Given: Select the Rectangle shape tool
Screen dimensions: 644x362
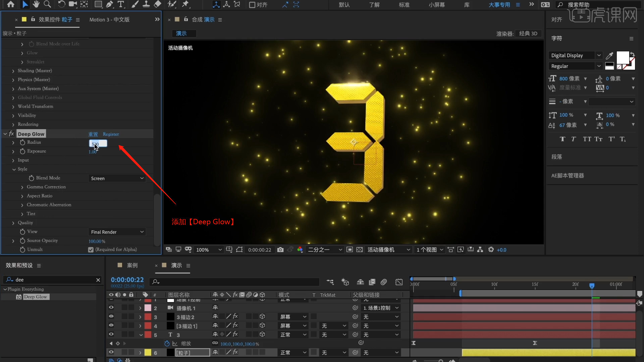Looking at the screenshot, I should (98, 4).
